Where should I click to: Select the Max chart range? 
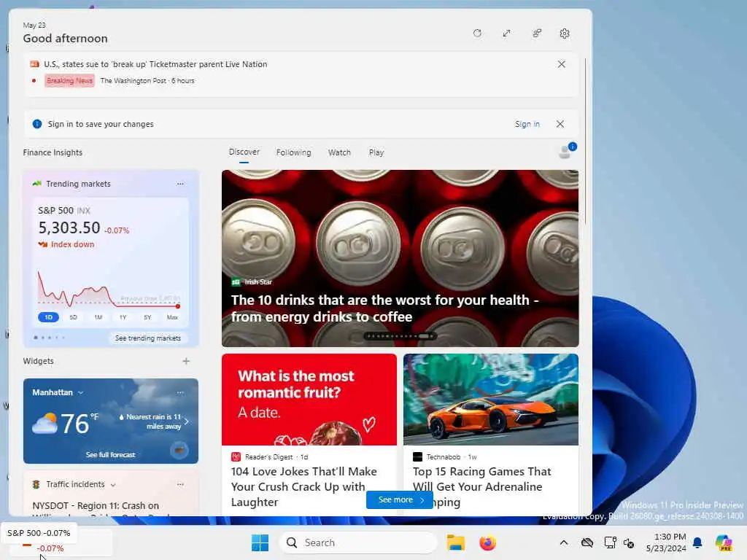(x=172, y=317)
